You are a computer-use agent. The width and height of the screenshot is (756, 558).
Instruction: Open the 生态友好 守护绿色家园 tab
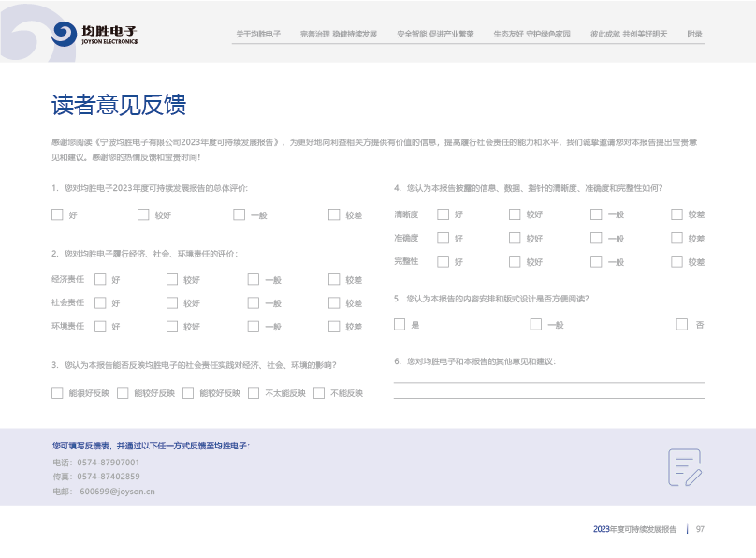coord(531,34)
